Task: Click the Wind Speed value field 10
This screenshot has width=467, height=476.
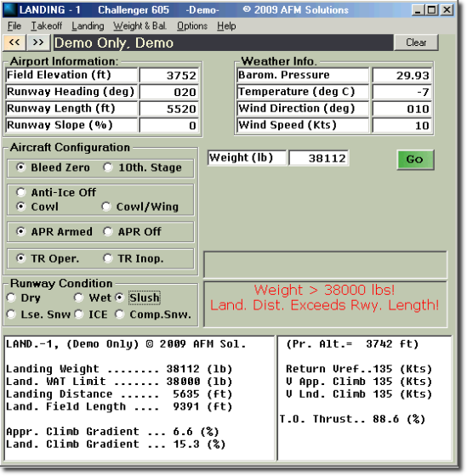Action: [x=402, y=126]
